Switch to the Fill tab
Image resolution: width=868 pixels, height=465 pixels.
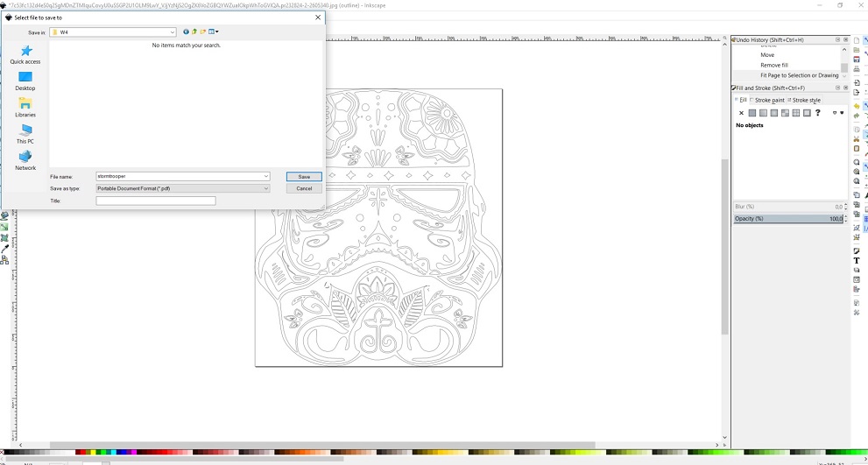[741, 100]
